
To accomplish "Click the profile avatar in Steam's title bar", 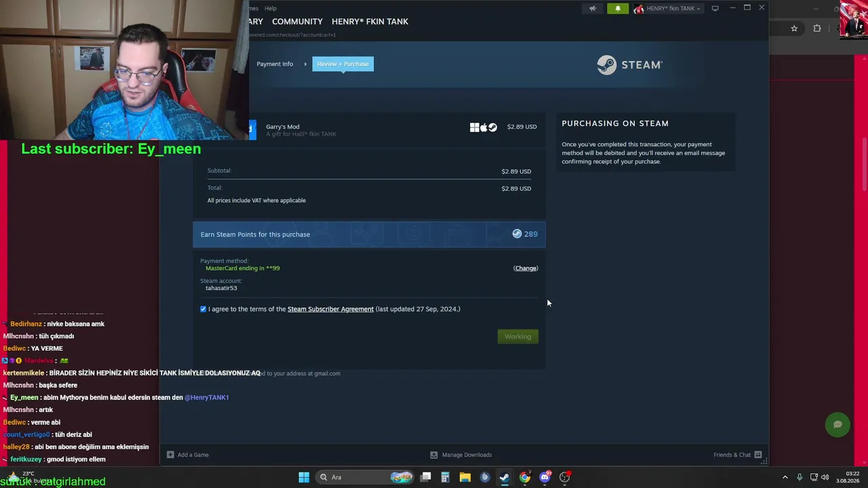I will point(639,8).
